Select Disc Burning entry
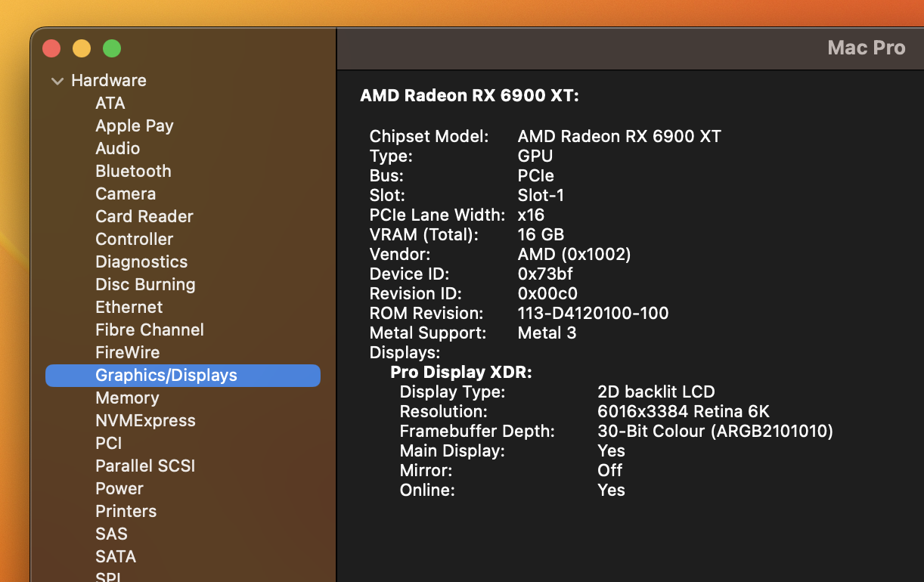Image resolution: width=924 pixels, height=582 pixels. point(145,284)
